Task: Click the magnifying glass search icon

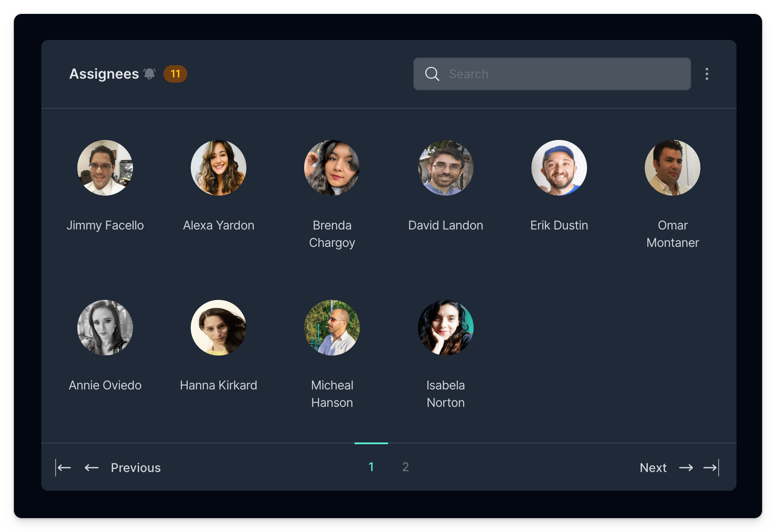Action: 432,74
